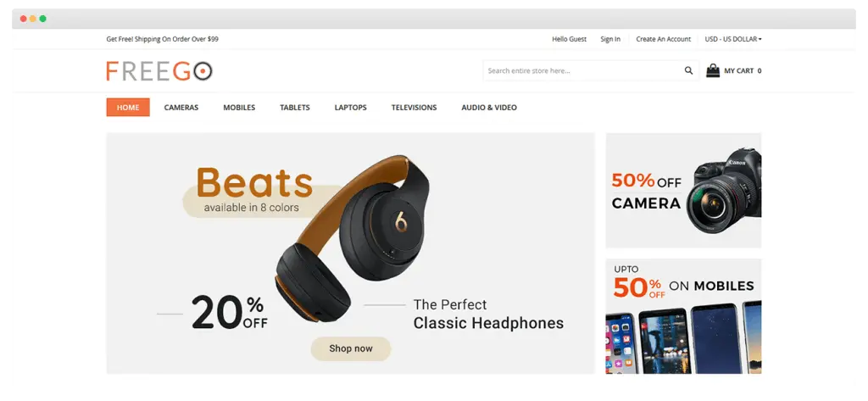Click the FREEGO store logo
The height and width of the screenshot is (401, 868).
tap(159, 71)
